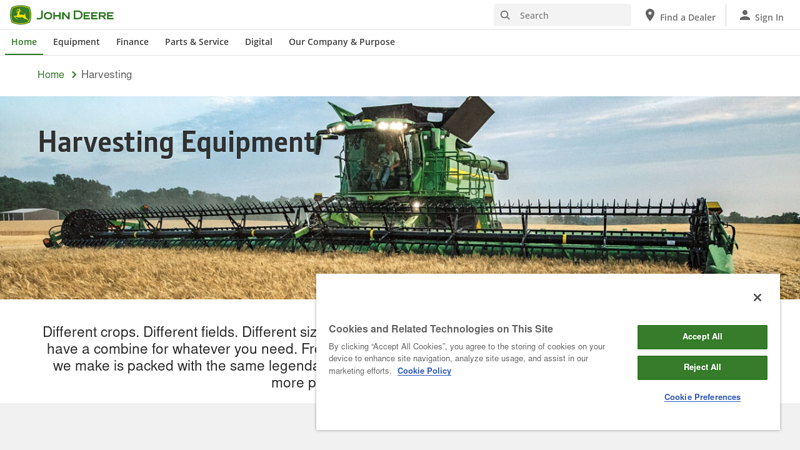Click the search magnifier icon
Screen dimensions: 800x450
(505, 15)
